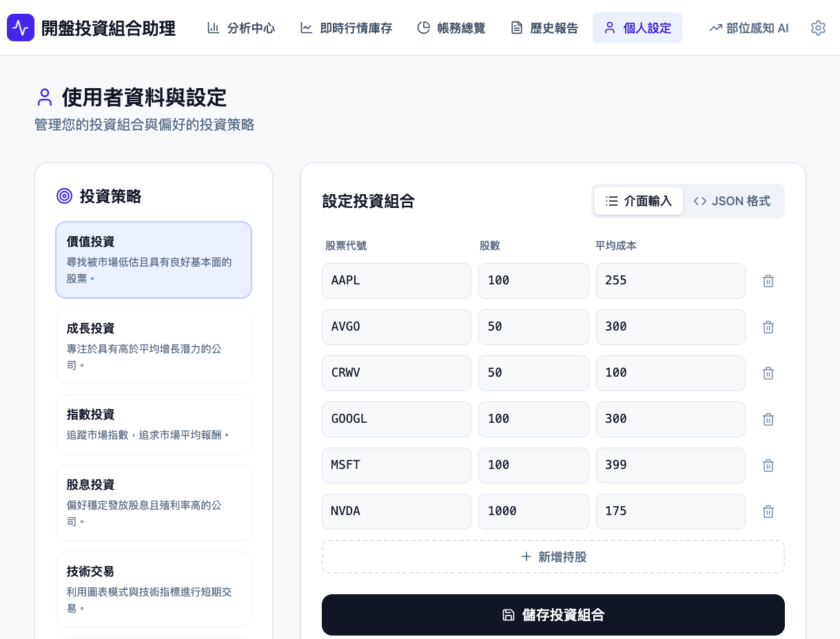This screenshot has height=639, width=840.
Task: Delete the GOOGL holding via trash icon
Action: 768,419
